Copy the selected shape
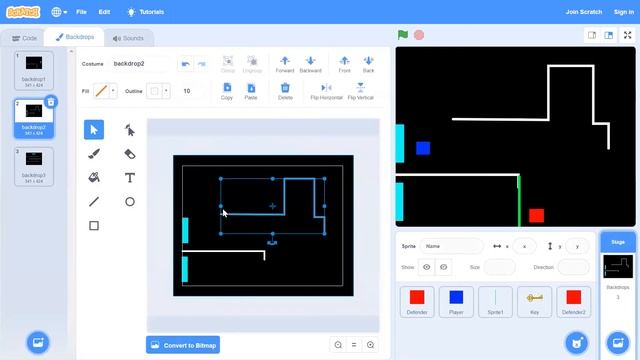 [x=227, y=91]
